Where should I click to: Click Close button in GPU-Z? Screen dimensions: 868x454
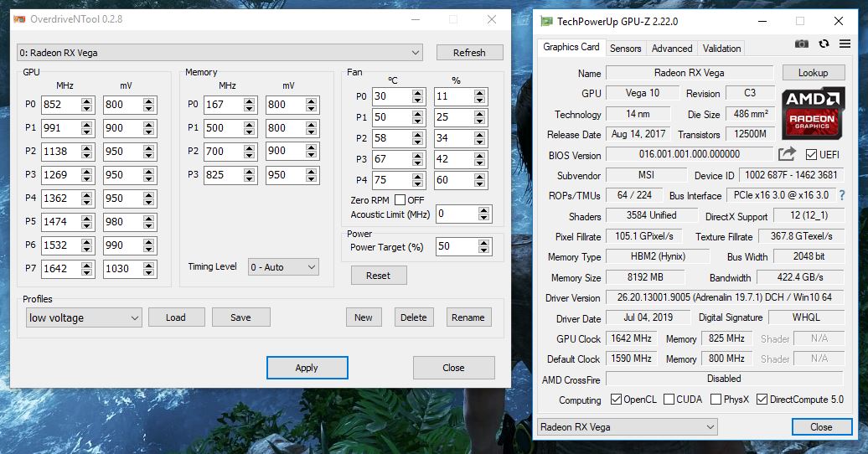pyautogui.click(x=821, y=427)
